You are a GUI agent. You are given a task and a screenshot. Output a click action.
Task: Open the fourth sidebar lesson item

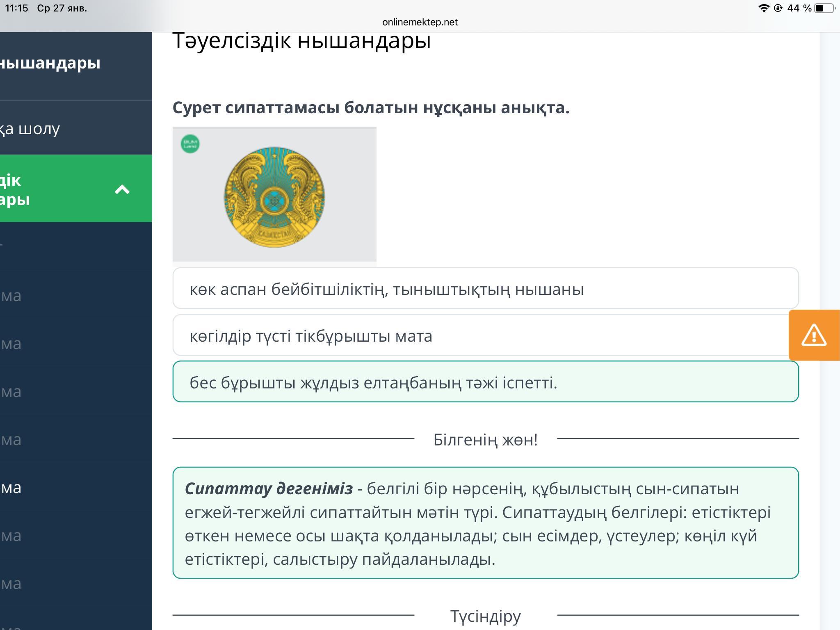click(x=12, y=439)
